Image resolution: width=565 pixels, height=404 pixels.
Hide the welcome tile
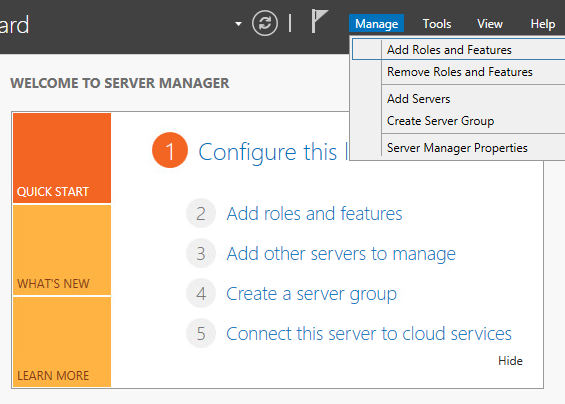click(510, 361)
